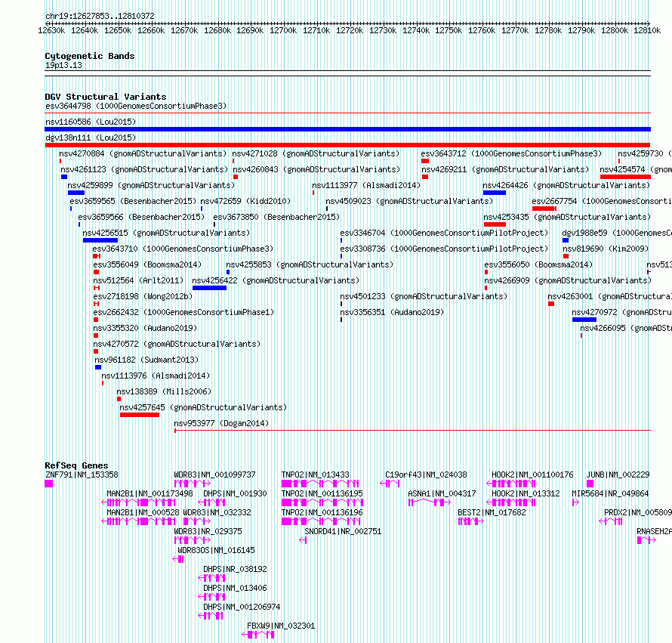Viewport: 672px width, 643px height.
Task: Select the HOOK2|NM_001100176 gene glyph
Action: pyautogui.click(x=511, y=484)
